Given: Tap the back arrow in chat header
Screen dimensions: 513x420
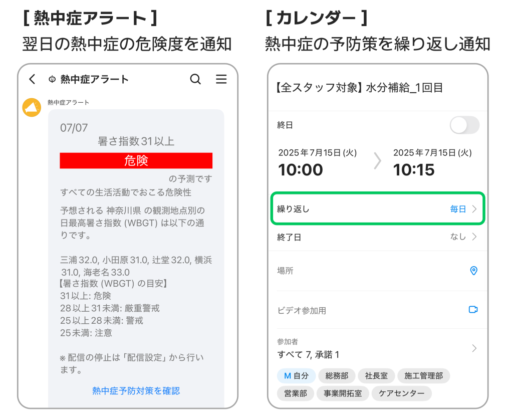Looking at the screenshot, I should (33, 79).
